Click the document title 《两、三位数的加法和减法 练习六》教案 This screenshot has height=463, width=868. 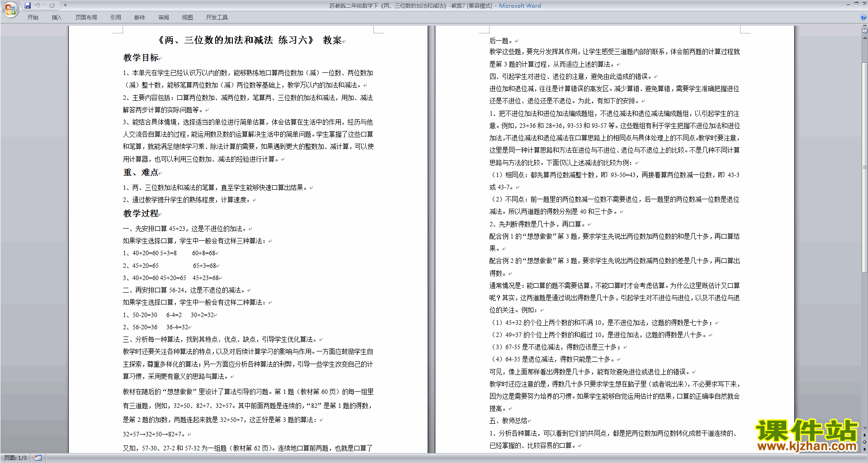(x=250, y=40)
